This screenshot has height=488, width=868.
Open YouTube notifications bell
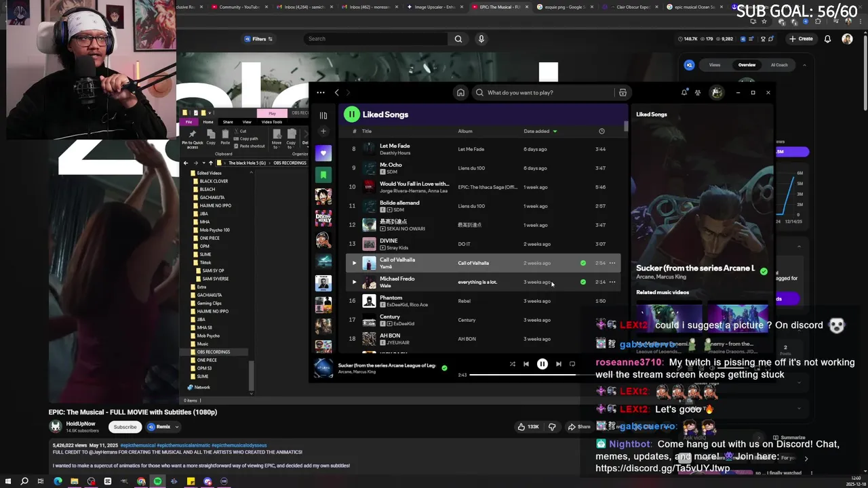click(x=827, y=39)
